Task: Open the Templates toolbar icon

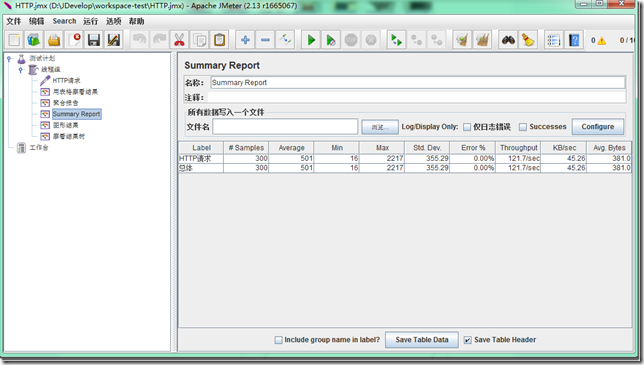Action: pyautogui.click(x=34, y=40)
